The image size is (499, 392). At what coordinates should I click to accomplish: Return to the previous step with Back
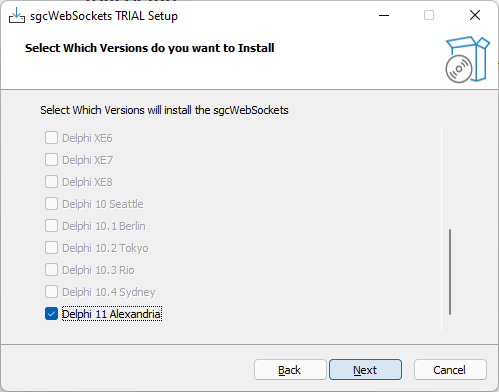coord(290,370)
